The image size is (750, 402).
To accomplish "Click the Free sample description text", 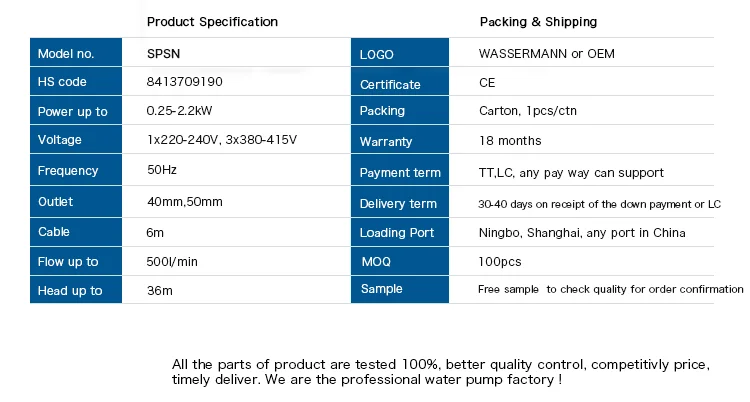I will click(610, 290).
